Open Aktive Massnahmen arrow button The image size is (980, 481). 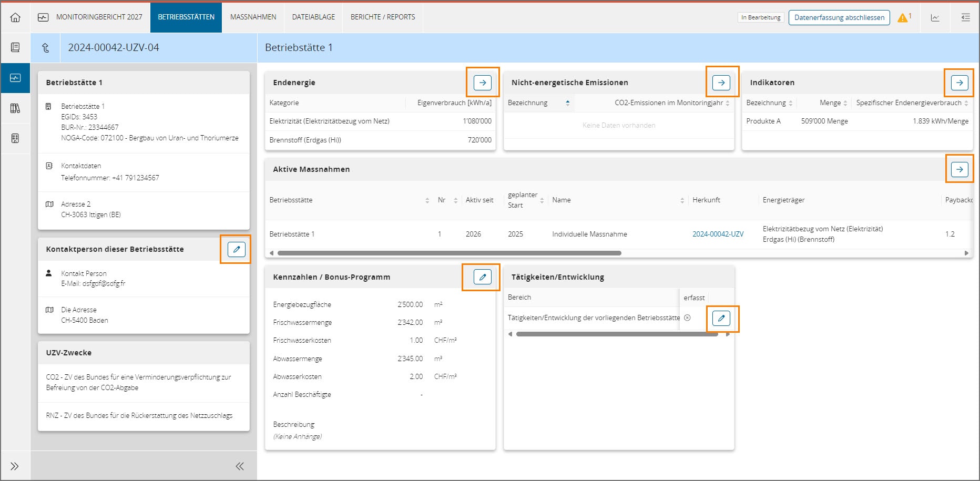coord(959,169)
